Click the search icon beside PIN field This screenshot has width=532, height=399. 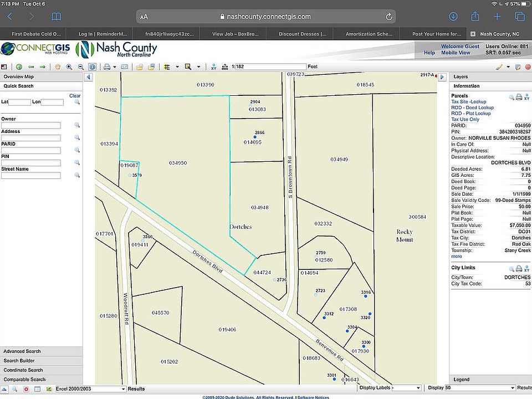pos(78,163)
